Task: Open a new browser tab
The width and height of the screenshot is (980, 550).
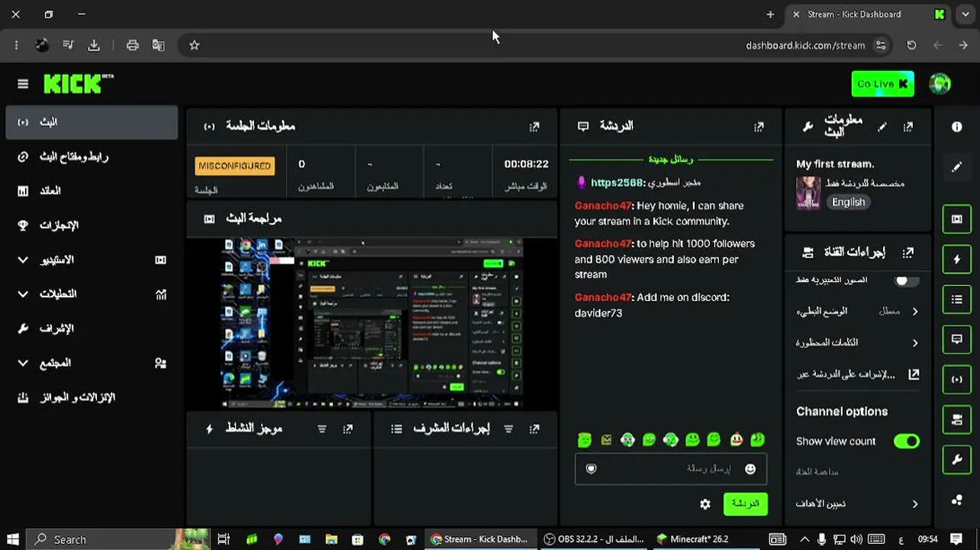Action: pos(770,15)
